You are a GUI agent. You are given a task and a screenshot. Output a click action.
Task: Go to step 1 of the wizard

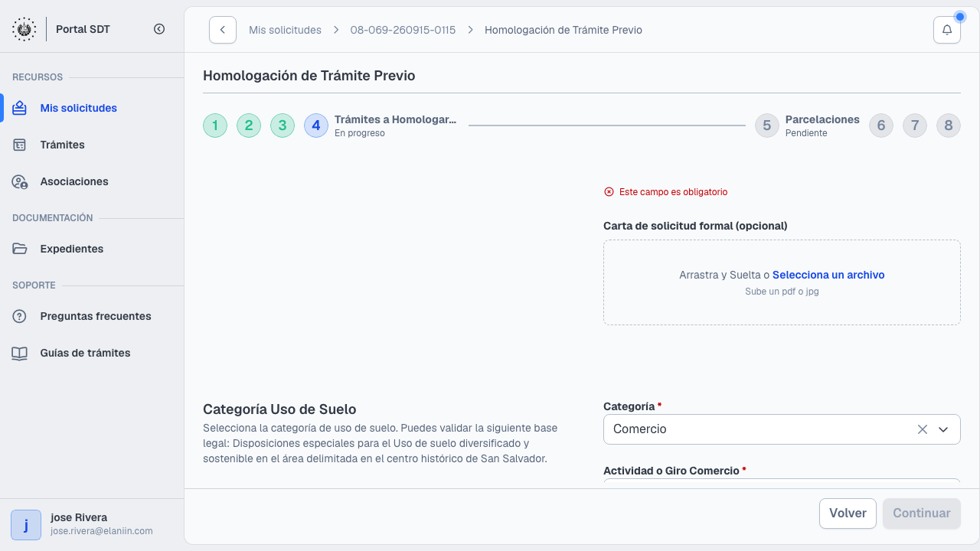point(215,126)
